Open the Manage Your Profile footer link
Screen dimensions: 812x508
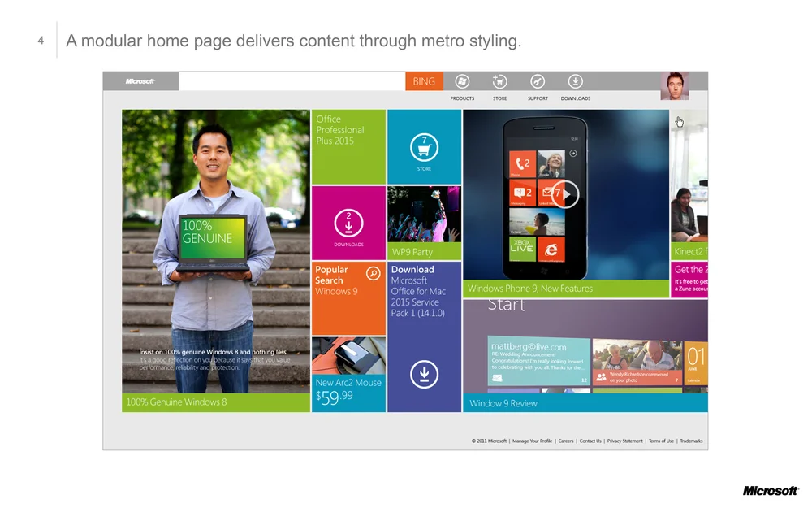click(x=533, y=441)
